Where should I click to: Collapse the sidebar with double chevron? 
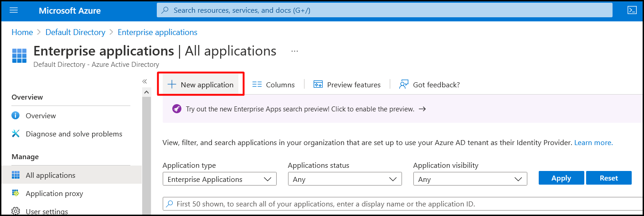[x=144, y=81]
